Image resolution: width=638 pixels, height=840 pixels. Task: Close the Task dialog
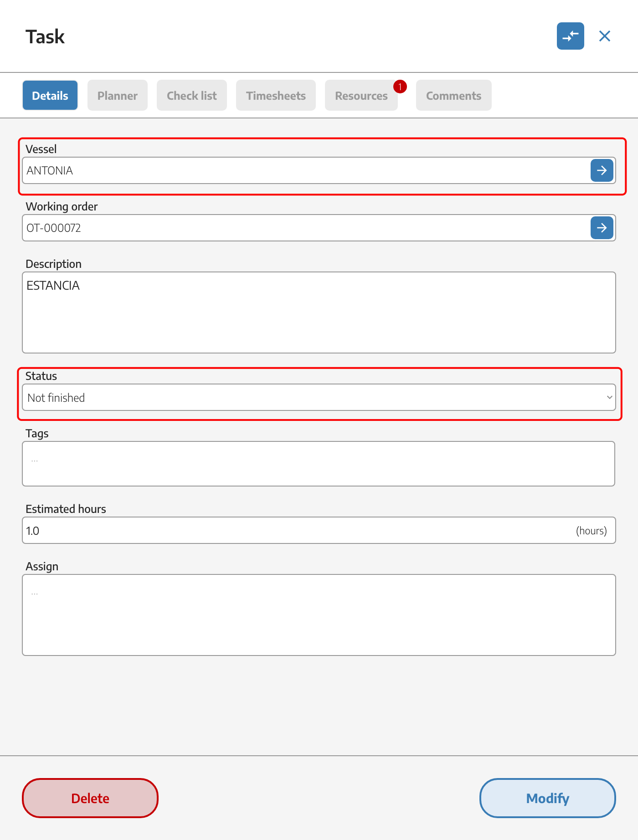(605, 36)
